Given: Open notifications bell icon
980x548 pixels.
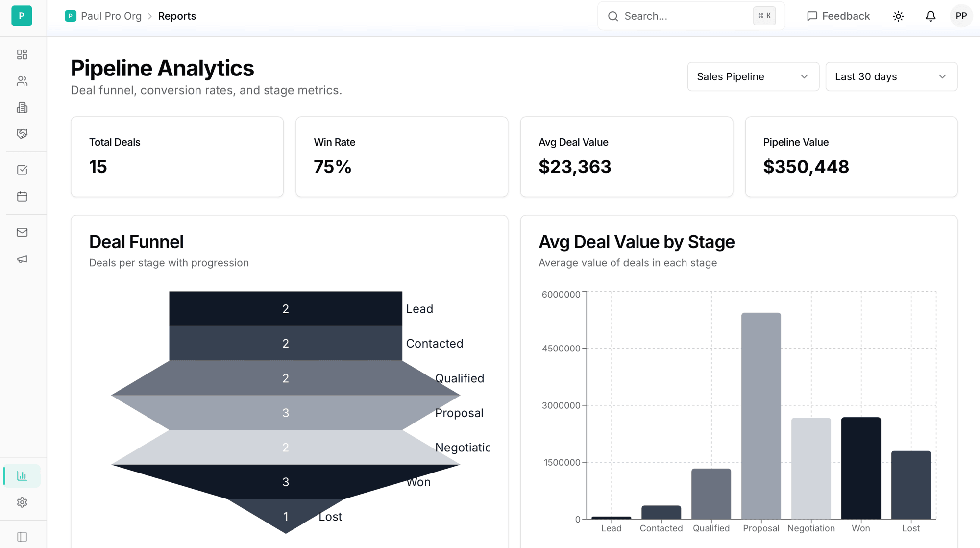Looking at the screenshot, I should coord(931,16).
